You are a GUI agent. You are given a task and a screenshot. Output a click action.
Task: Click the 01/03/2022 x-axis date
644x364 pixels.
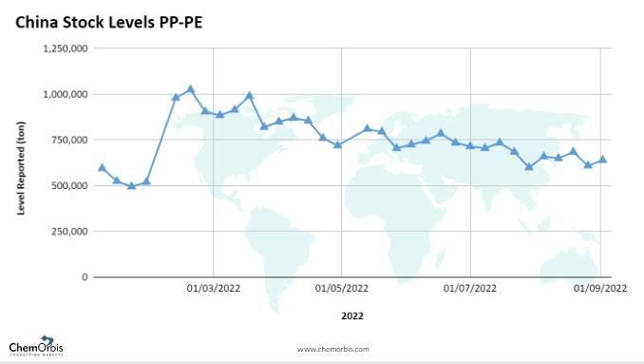click(213, 288)
